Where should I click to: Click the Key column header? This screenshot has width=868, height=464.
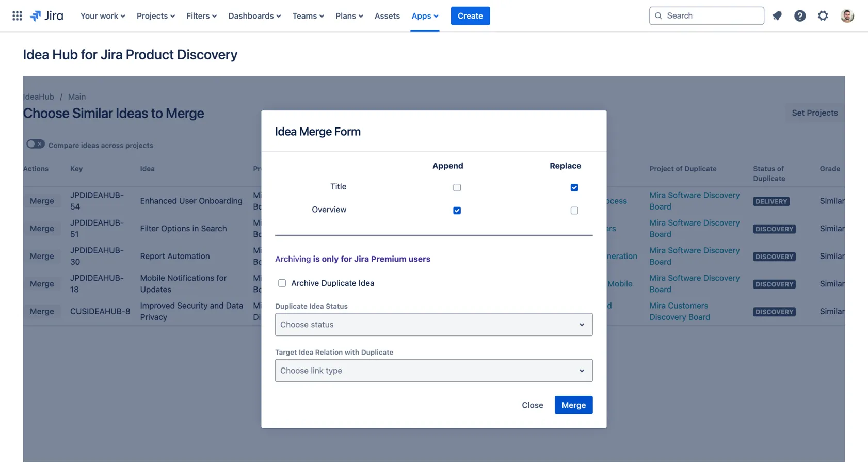76,169
